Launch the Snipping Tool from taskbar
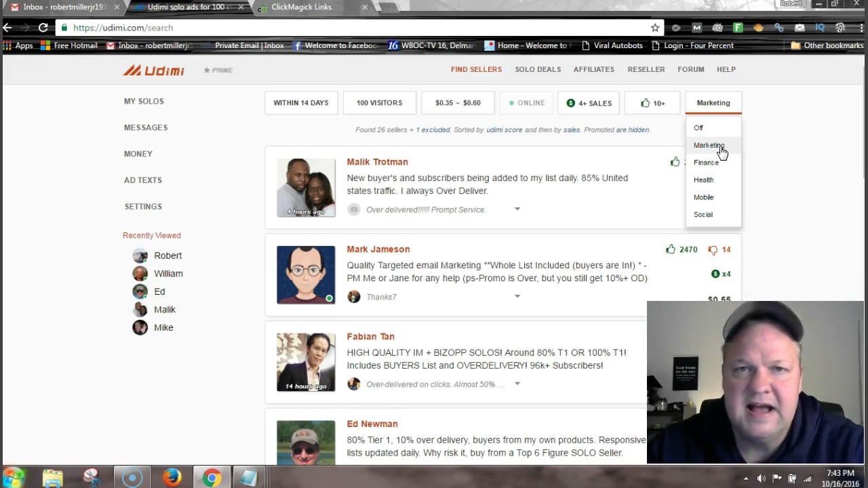Image resolution: width=868 pixels, height=488 pixels. 92,477
